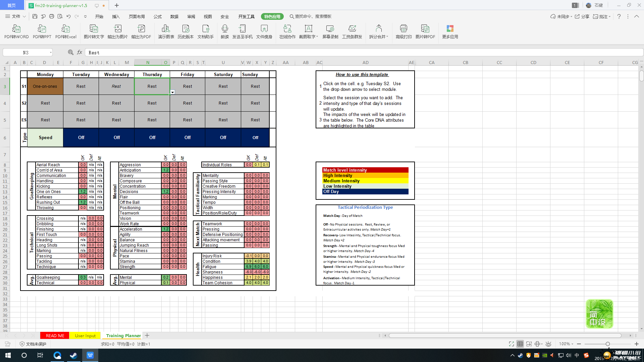
Task: Start 屏幕录制 screen recording
Action: pos(330,32)
